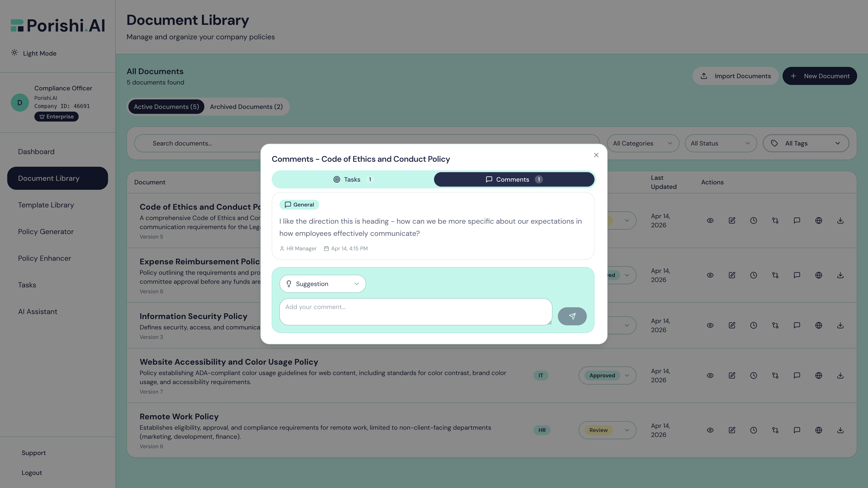The image size is (868, 488).
Task: Click compare versions icon for Remote Work Policy
Action: [775, 430]
